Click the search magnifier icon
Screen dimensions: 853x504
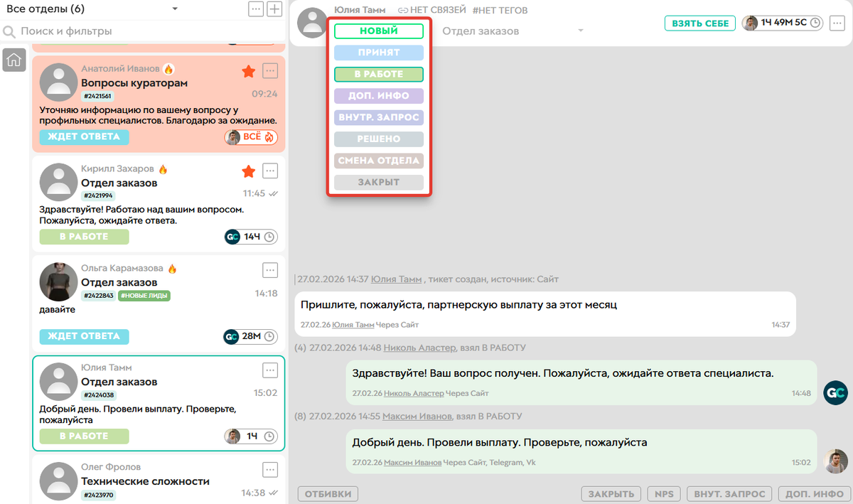click(9, 31)
